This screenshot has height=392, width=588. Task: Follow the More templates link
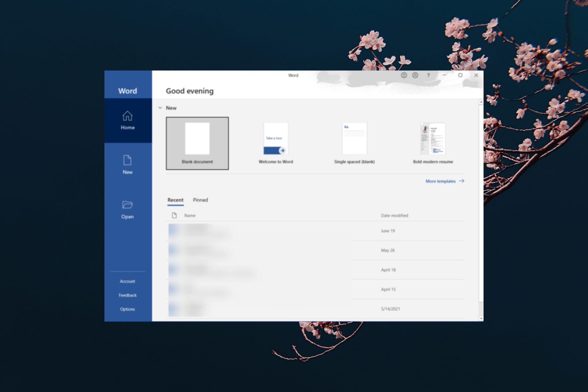[445, 181]
